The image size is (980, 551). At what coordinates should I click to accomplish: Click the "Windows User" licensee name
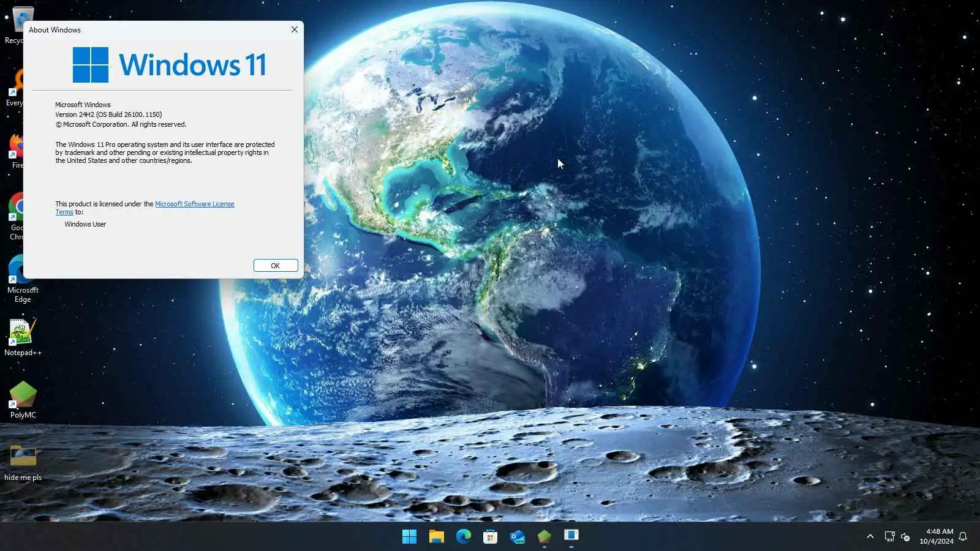point(85,224)
